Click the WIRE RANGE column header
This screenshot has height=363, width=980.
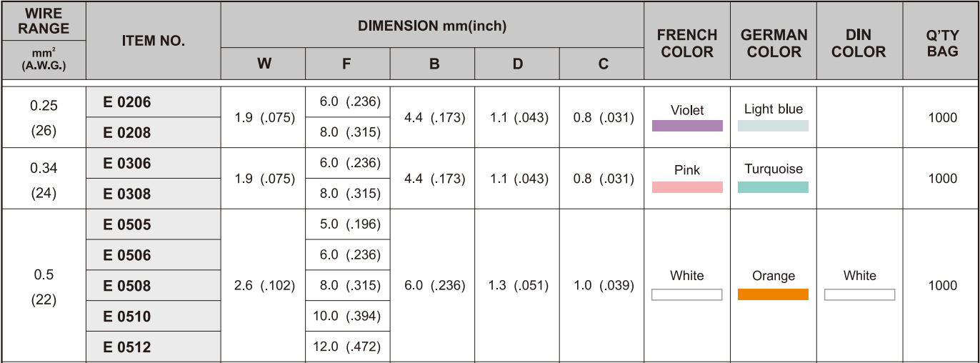[44, 21]
